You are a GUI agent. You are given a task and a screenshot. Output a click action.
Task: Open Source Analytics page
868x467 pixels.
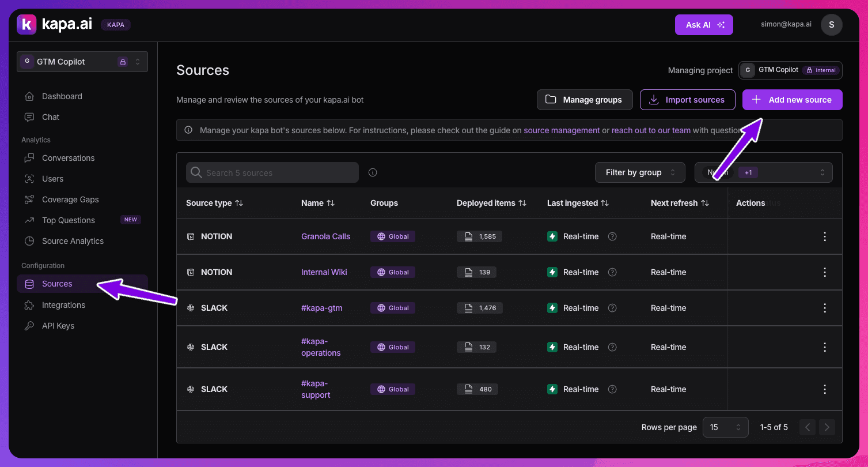[x=73, y=241]
